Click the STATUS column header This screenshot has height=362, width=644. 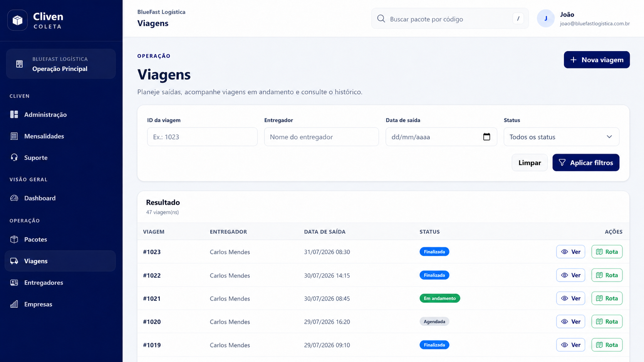click(x=429, y=232)
